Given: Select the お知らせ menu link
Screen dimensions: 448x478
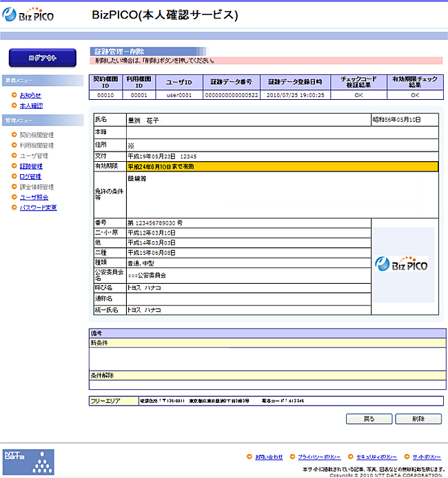Looking at the screenshot, I should [x=30, y=95].
